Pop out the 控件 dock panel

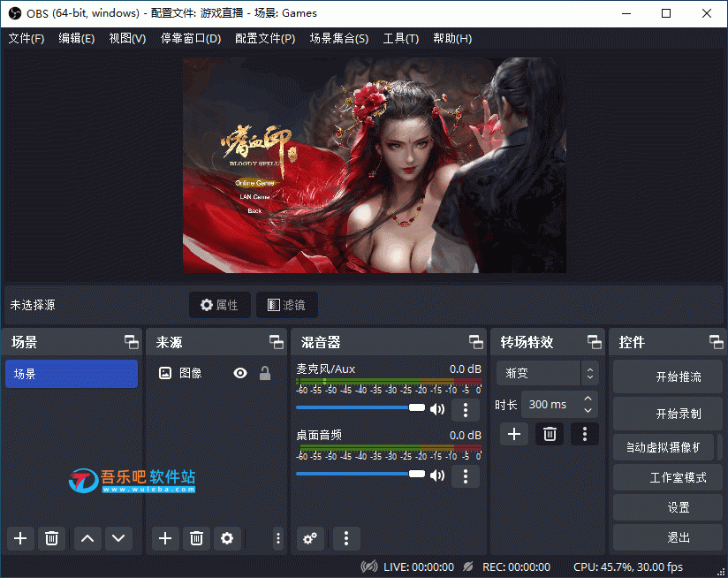tap(717, 343)
